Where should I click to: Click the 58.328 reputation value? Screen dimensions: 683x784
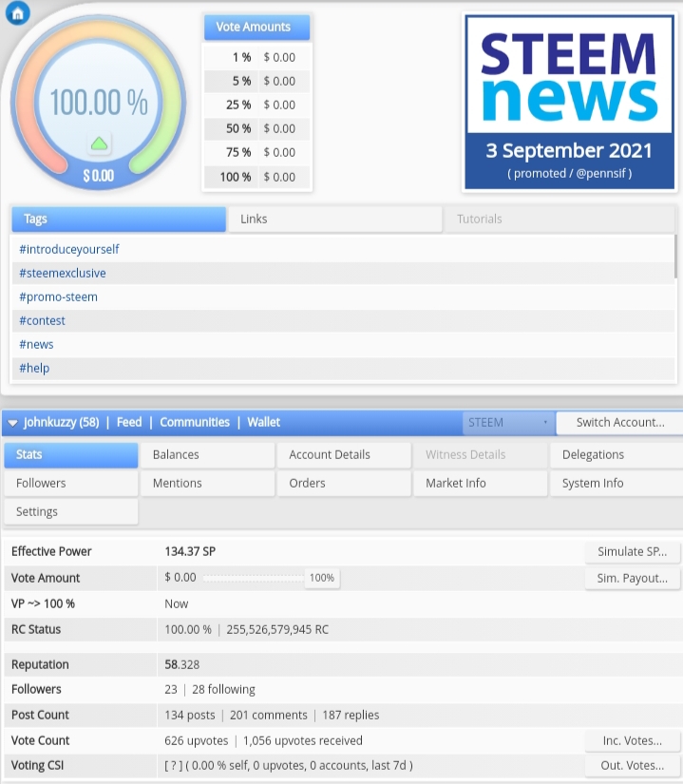(181, 665)
